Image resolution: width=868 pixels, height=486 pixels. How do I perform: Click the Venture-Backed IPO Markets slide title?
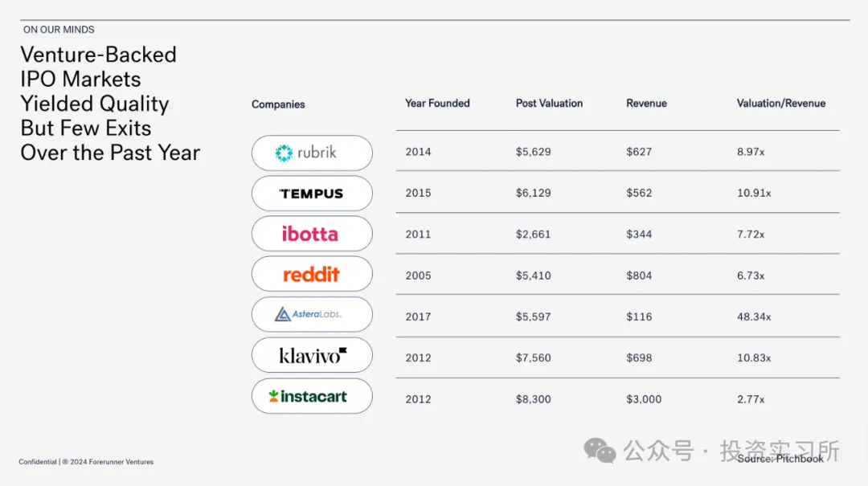[110, 104]
